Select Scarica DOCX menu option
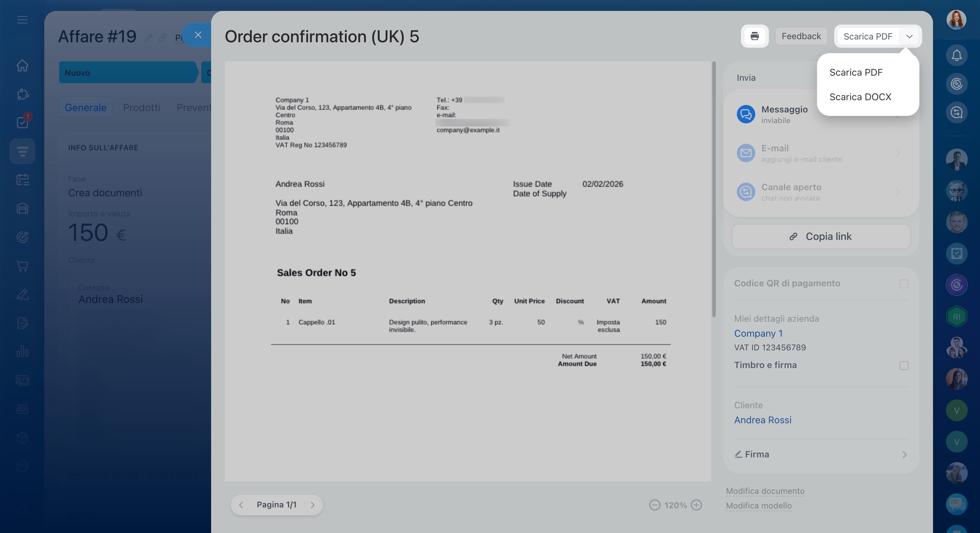The width and height of the screenshot is (980, 533). [x=860, y=97]
